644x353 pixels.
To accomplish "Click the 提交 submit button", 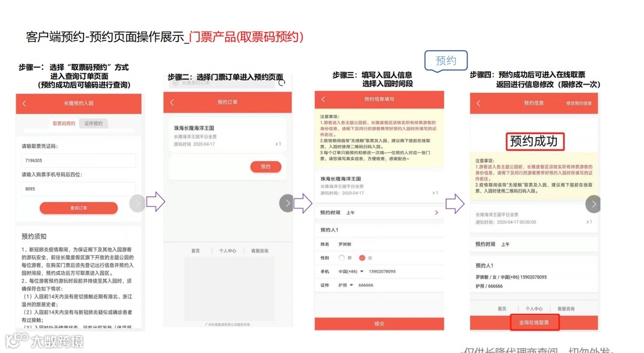I will tap(379, 324).
